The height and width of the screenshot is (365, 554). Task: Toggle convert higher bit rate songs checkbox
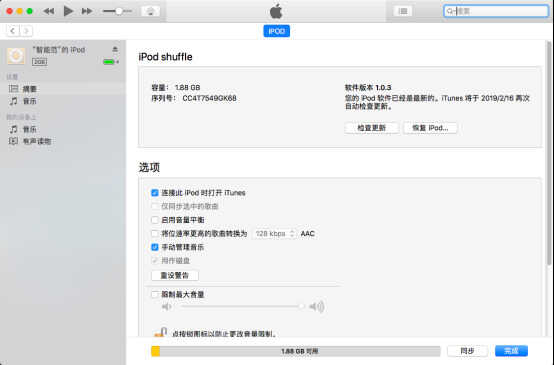[155, 234]
